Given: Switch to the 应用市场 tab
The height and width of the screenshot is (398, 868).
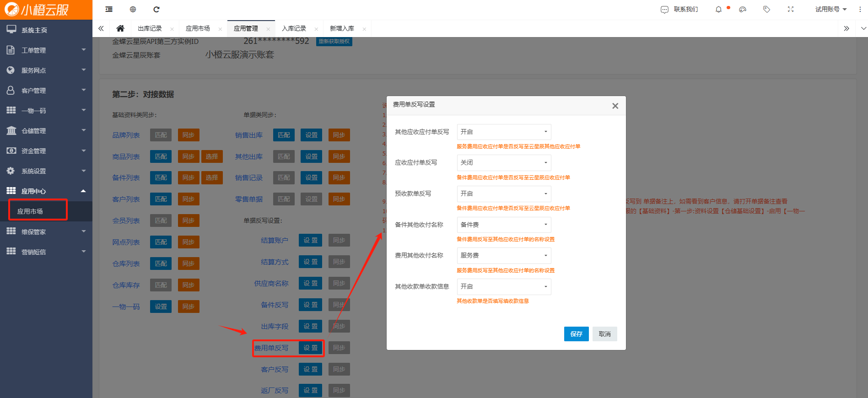Looking at the screenshot, I should coord(198,28).
